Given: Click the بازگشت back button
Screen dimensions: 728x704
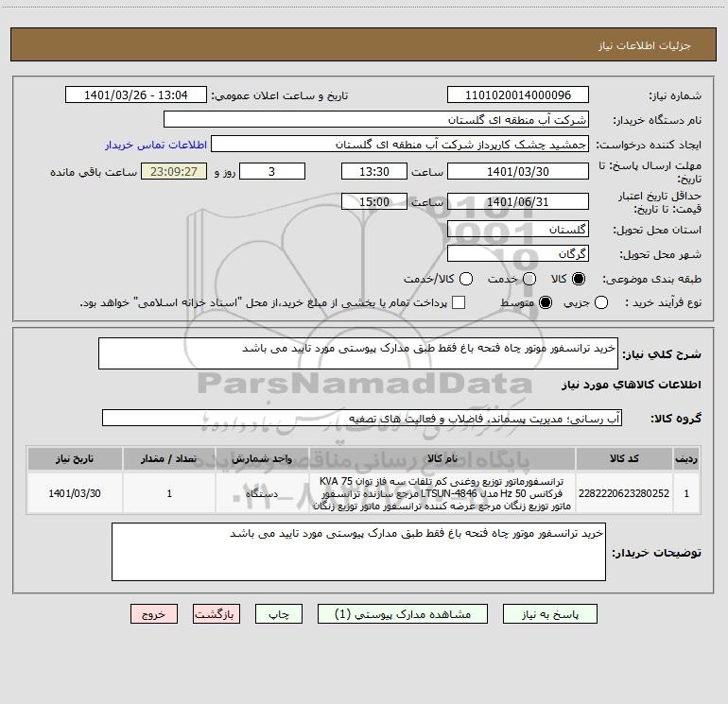Looking at the screenshot, I should [217, 614].
